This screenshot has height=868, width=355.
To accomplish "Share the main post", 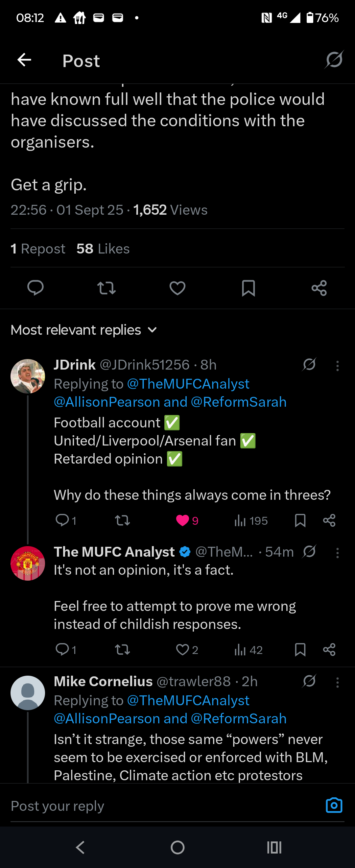I will 319,288.
